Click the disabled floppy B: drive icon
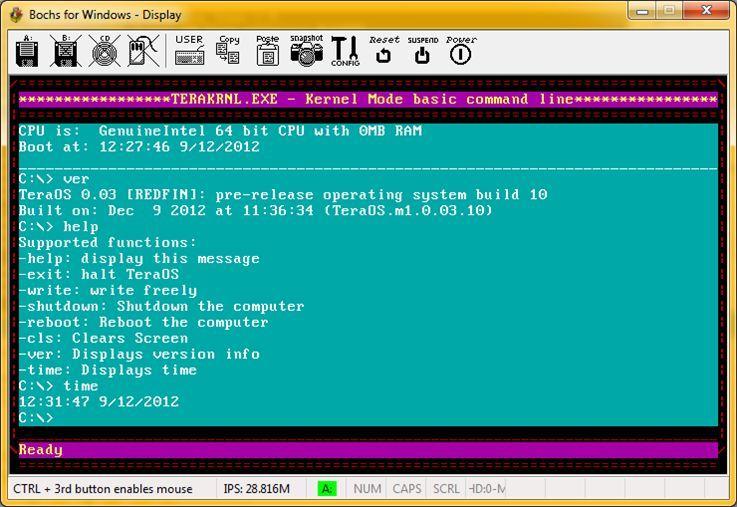737x507 pixels. pos(66,51)
